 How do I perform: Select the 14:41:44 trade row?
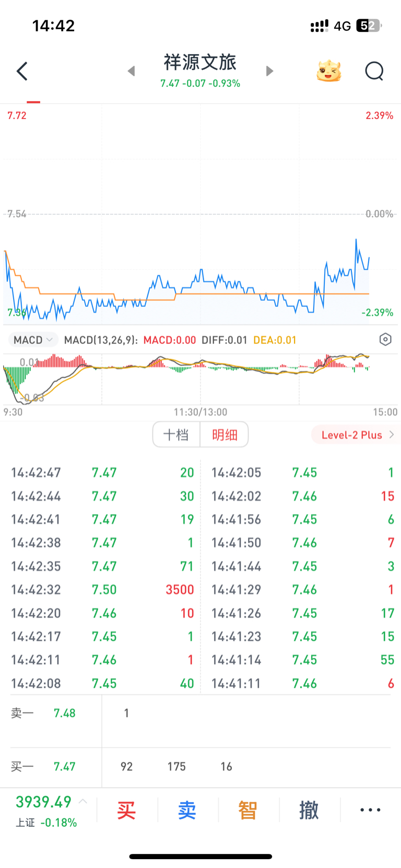(x=302, y=566)
